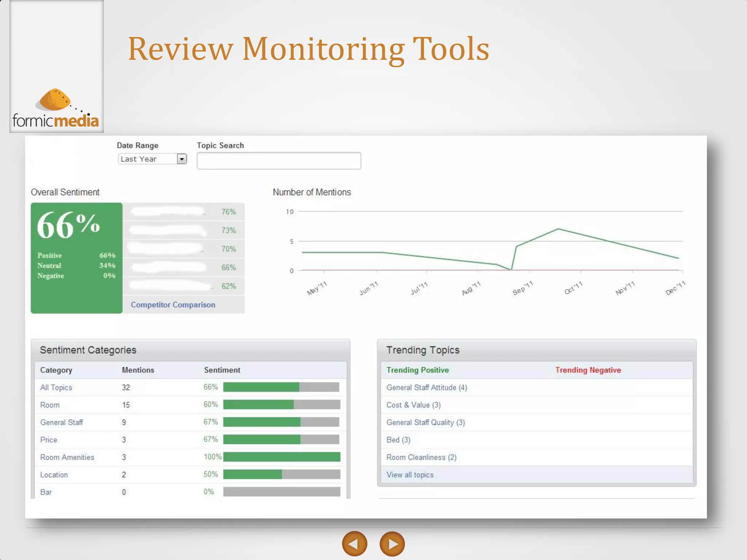Click the 70% competitor row
747x560 pixels.
pos(183,249)
